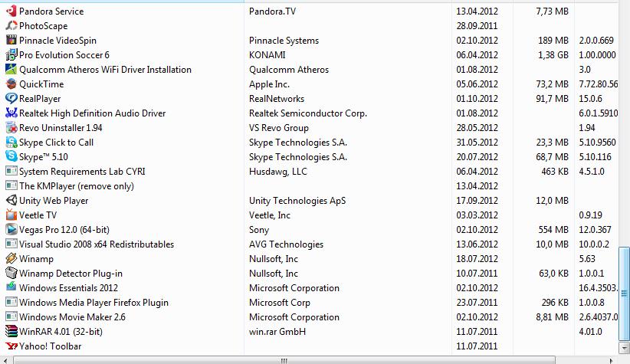Viewport: 630px width, 364px height.
Task: Click the Skype Click to Call icon
Action: click(11, 143)
